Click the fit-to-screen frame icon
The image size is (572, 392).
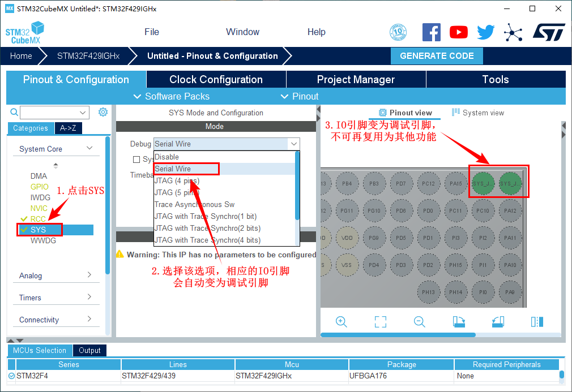point(381,321)
